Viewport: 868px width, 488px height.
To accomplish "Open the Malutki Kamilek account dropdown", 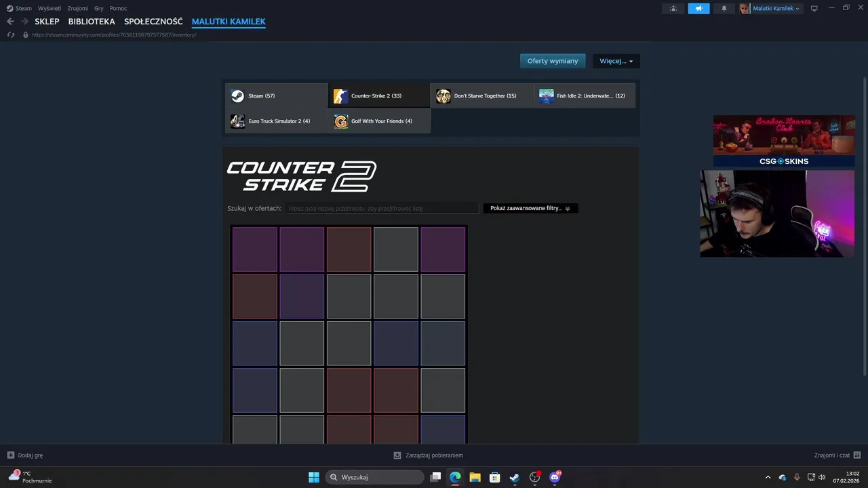I will [x=776, y=8].
